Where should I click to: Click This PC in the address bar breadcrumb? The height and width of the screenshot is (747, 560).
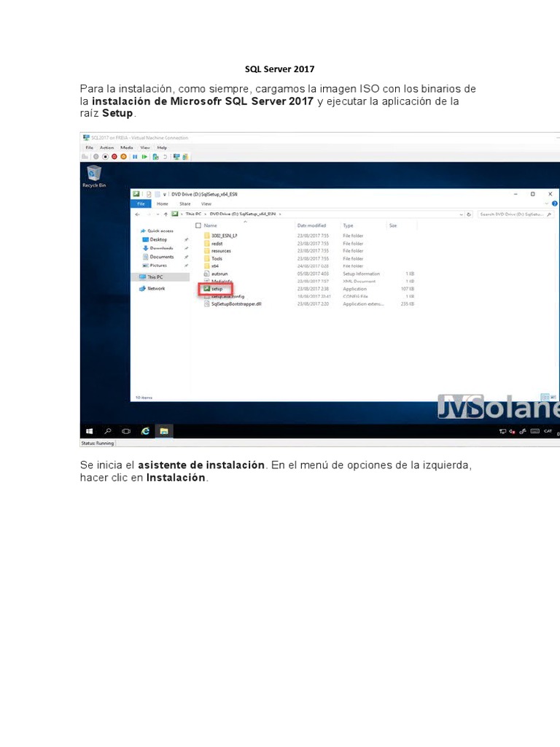193,214
